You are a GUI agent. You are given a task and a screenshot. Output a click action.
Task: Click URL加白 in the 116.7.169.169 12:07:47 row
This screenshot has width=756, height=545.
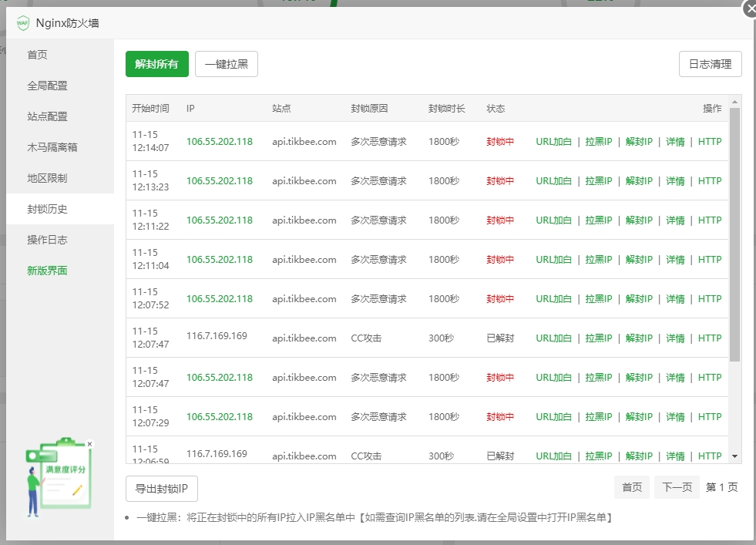tap(553, 338)
